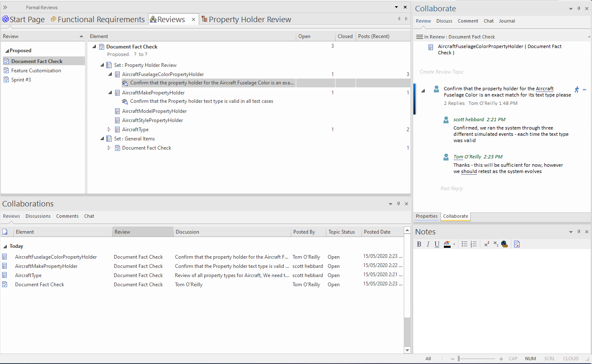
Task: Toggle italic formatting in Notes toolbar
Action: pyautogui.click(x=428, y=244)
